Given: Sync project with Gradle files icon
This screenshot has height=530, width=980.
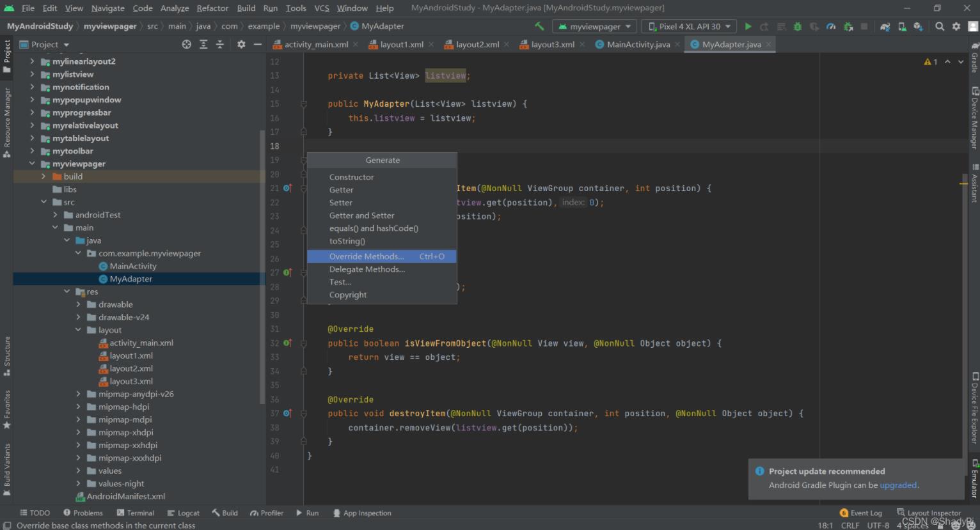Looking at the screenshot, I should (x=885, y=26).
